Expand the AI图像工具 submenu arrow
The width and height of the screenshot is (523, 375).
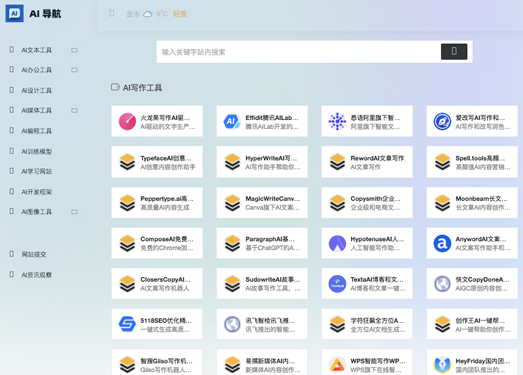pyautogui.click(x=74, y=212)
